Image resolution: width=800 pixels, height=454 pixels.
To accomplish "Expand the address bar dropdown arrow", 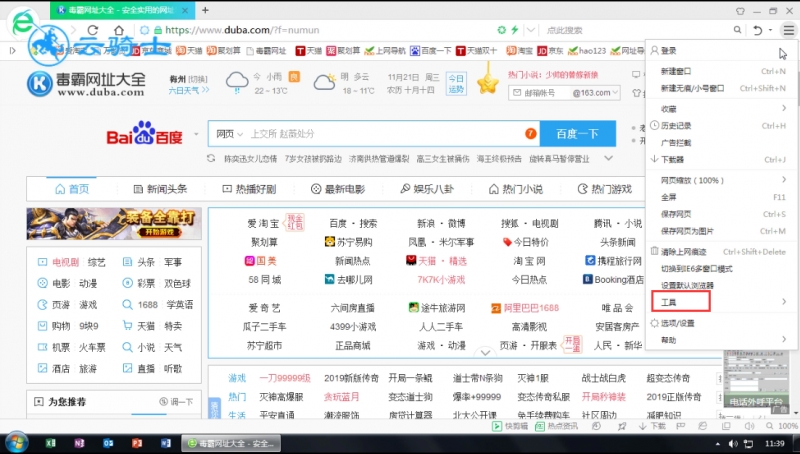I will (x=531, y=30).
